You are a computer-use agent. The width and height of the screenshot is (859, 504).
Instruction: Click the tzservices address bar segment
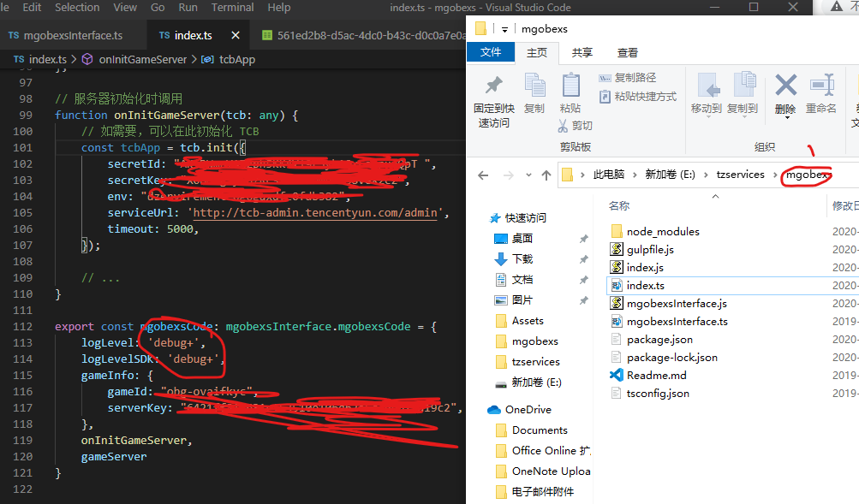pyautogui.click(x=740, y=175)
